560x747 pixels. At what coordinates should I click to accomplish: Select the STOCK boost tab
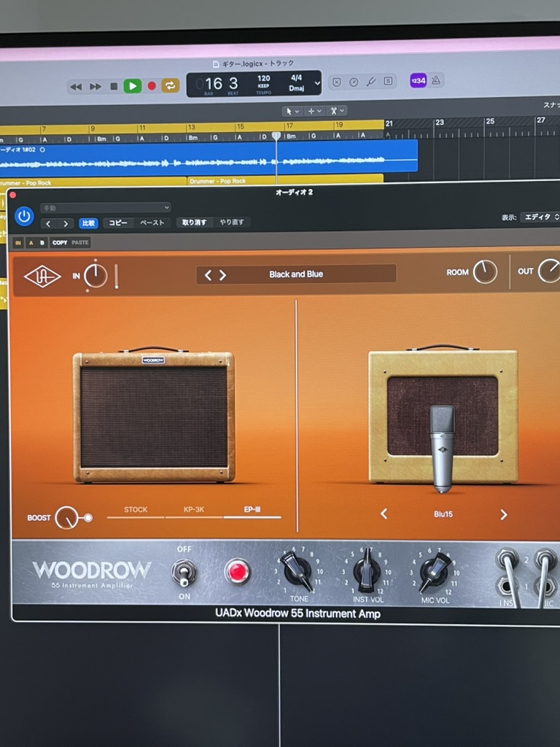(x=136, y=510)
